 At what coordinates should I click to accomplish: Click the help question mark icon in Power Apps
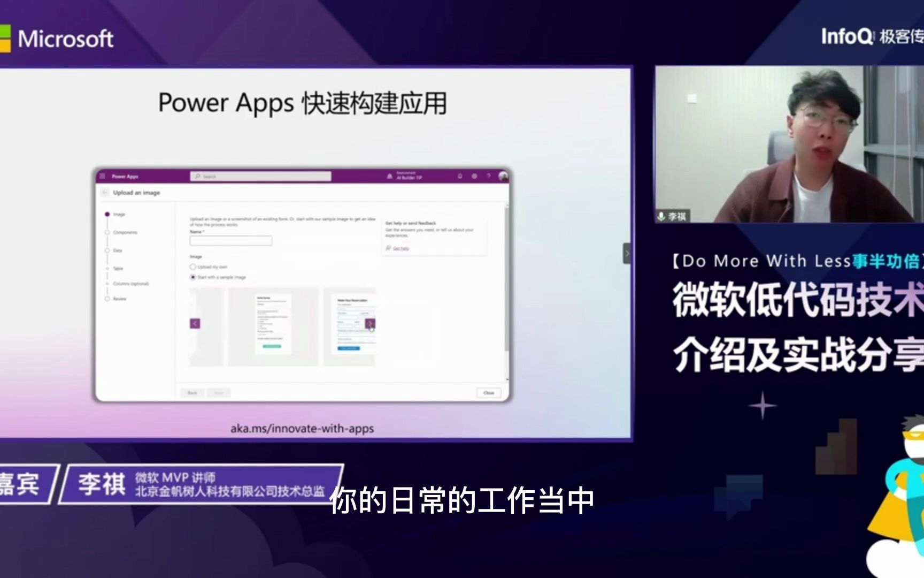coord(488,176)
